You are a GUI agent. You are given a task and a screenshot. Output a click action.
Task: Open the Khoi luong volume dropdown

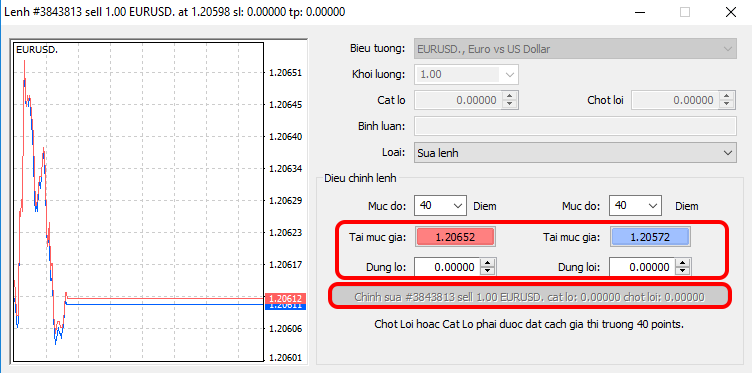467,75
